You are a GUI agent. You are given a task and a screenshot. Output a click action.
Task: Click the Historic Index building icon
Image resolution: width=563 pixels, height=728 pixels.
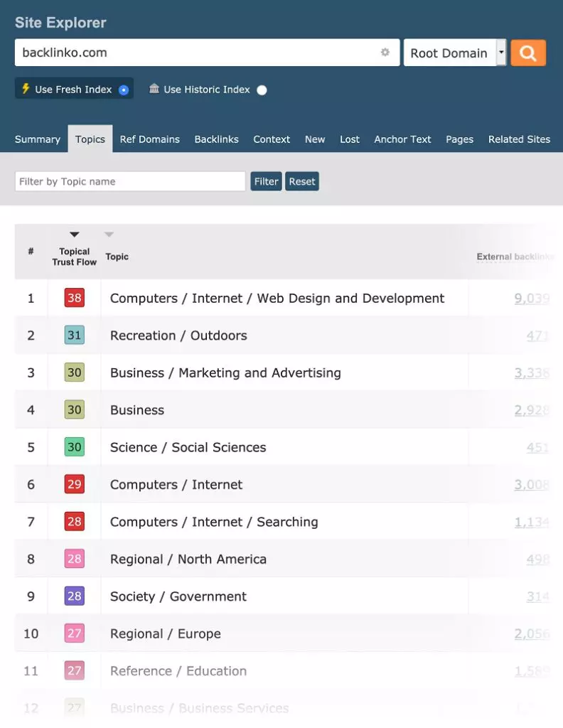tap(154, 89)
